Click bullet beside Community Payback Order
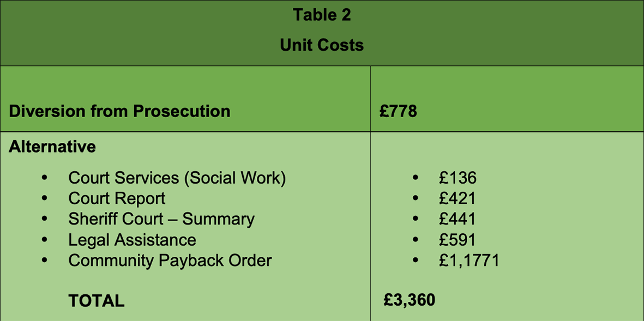The image size is (644, 321). tap(45, 261)
